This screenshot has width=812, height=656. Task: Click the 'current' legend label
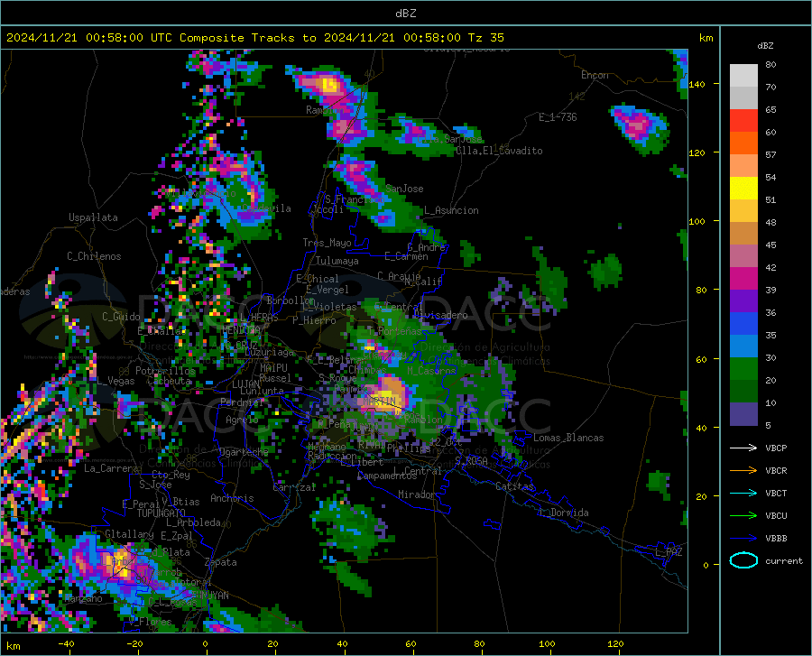coord(783,560)
